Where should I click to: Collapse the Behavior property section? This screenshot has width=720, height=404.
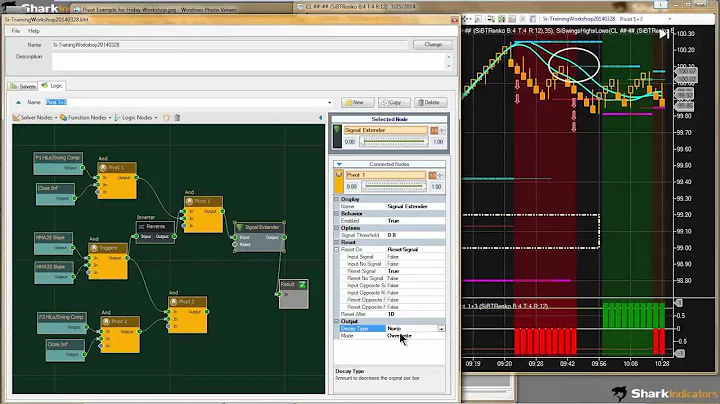pos(337,213)
